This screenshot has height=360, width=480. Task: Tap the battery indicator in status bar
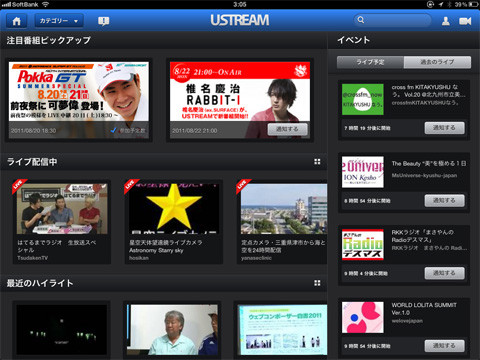[x=473, y=4]
